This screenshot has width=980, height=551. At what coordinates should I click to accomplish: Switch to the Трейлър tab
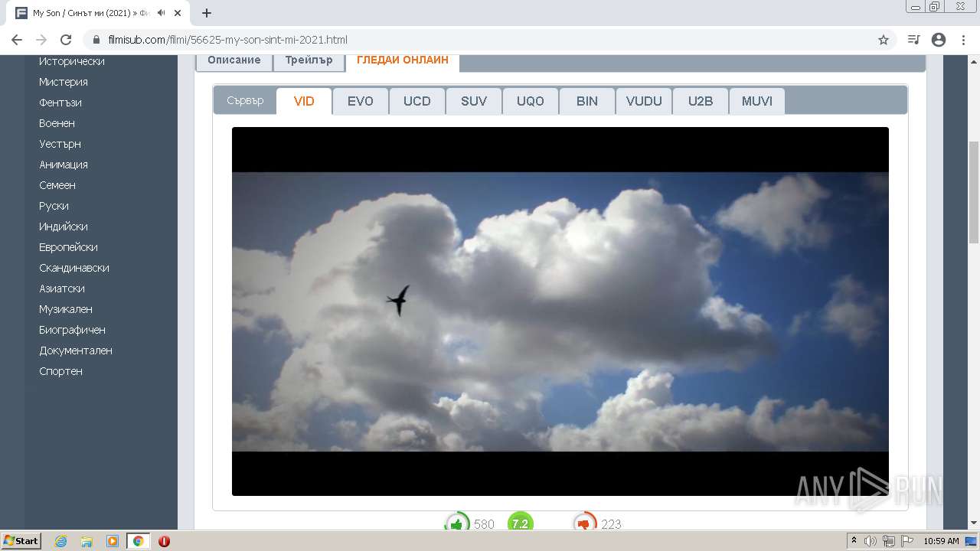click(309, 61)
